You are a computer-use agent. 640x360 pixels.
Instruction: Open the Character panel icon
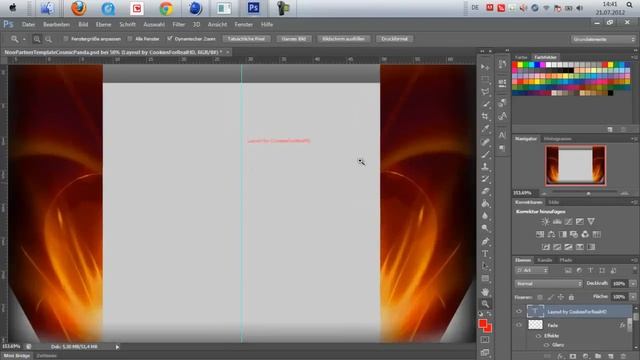(502, 135)
